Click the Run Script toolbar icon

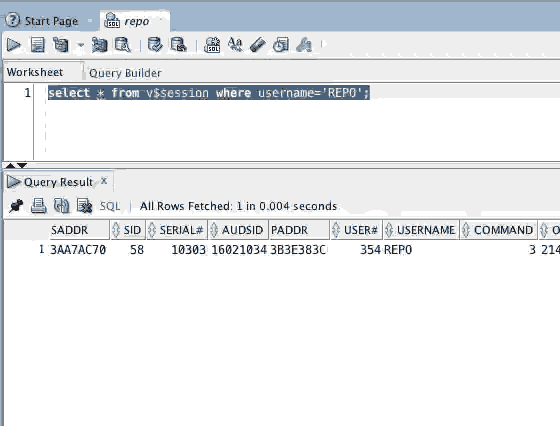[x=38, y=45]
